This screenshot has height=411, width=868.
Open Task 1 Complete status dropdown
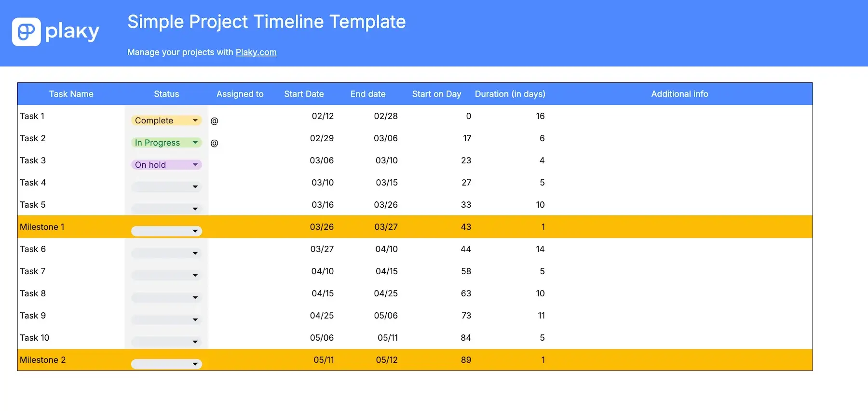[166, 120]
